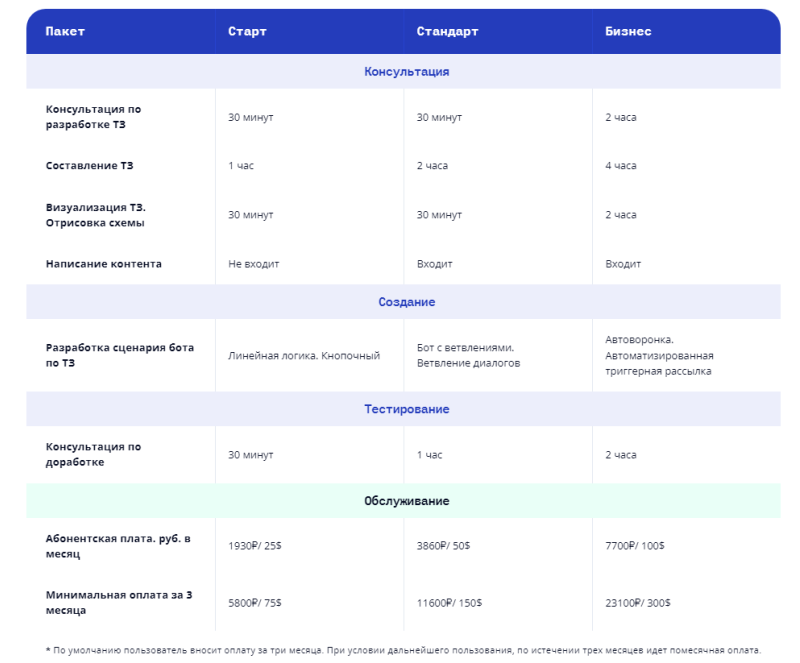This screenshot has width=800, height=663.
Task: Click the Не входит cell in Старт column
Action: (254, 264)
